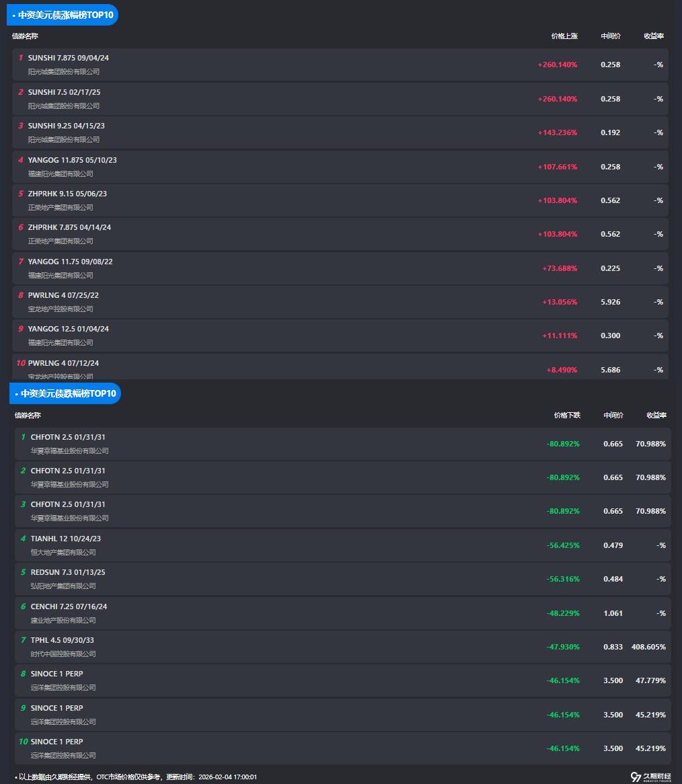Image resolution: width=682 pixels, height=784 pixels.
Task: Open YANGOG 11.875 05/10/23 bond details
Action: (x=72, y=160)
